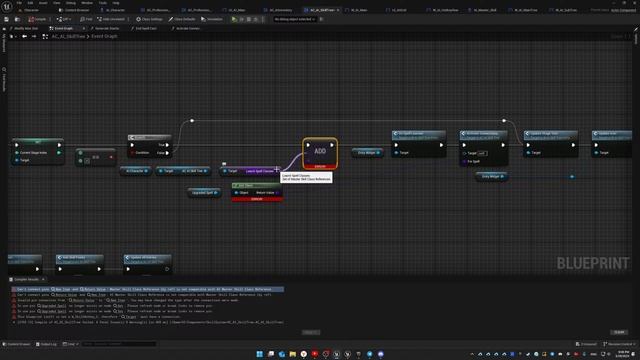The image size is (640, 360).
Task: Click the Event Graph breadcrumb text
Action: [104, 36]
